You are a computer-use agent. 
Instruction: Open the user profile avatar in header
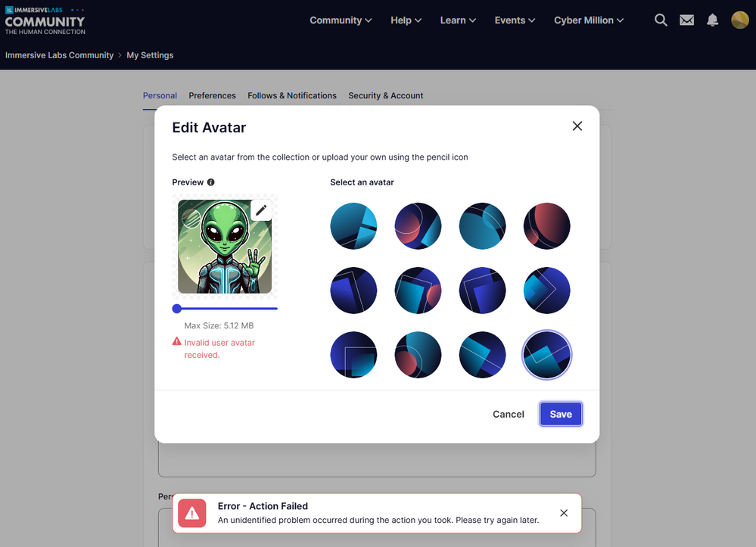(739, 20)
